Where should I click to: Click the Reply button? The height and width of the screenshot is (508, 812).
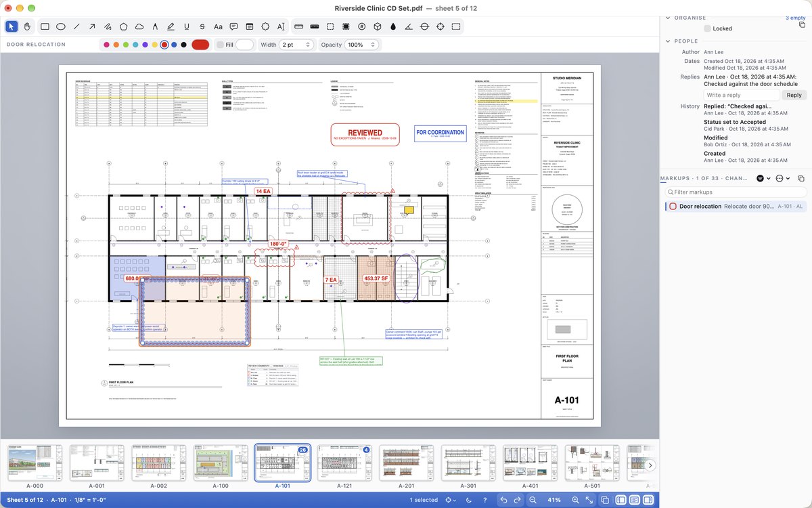coord(794,96)
